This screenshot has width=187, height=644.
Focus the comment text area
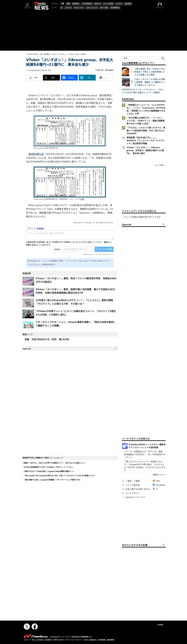[x=70, y=235]
